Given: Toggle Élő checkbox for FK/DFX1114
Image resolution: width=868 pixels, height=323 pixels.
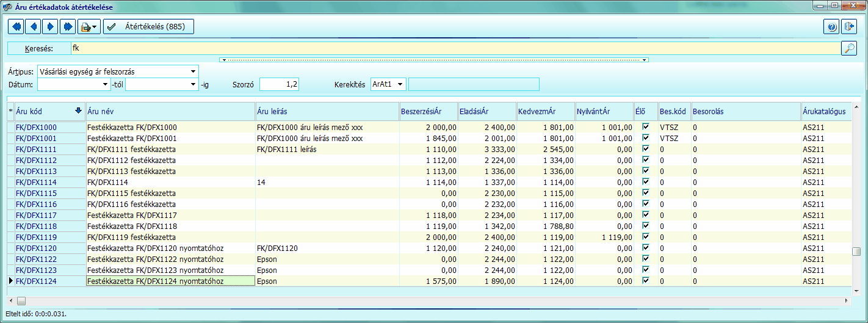Looking at the screenshot, I should 646,182.
